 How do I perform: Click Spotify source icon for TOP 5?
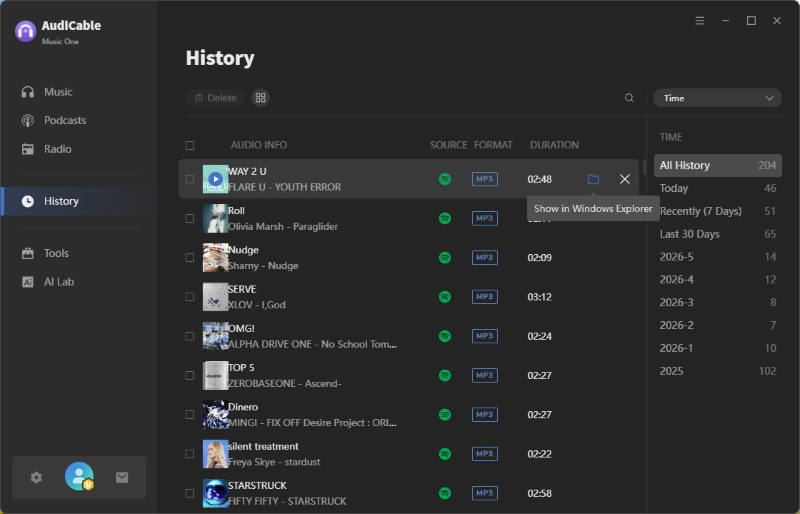[x=445, y=376]
